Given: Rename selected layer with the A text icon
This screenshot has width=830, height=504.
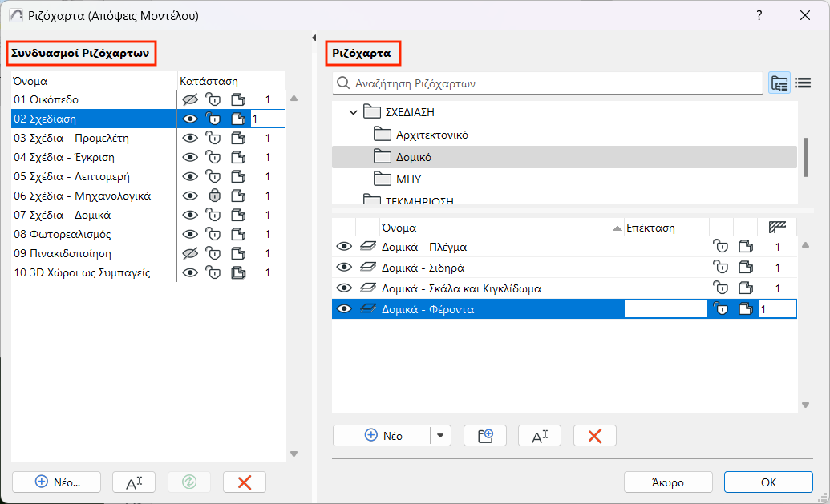Looking at the screenshot, I should click(540, 436).
